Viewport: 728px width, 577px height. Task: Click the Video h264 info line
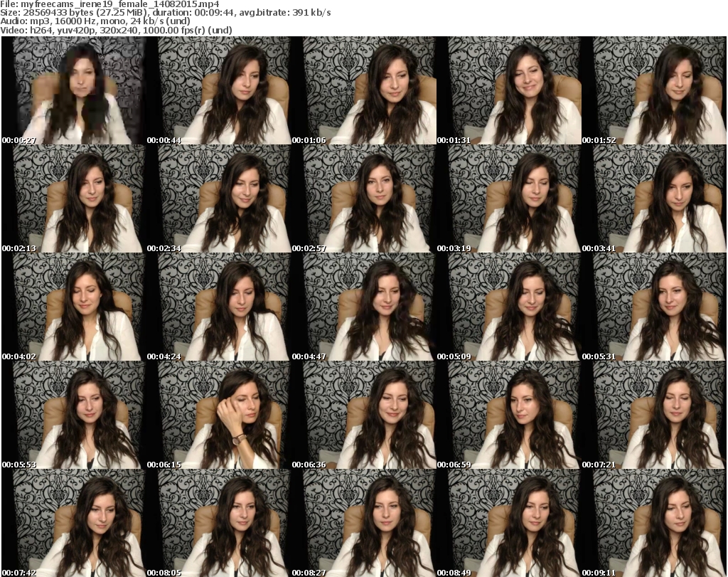pos(116,31)
